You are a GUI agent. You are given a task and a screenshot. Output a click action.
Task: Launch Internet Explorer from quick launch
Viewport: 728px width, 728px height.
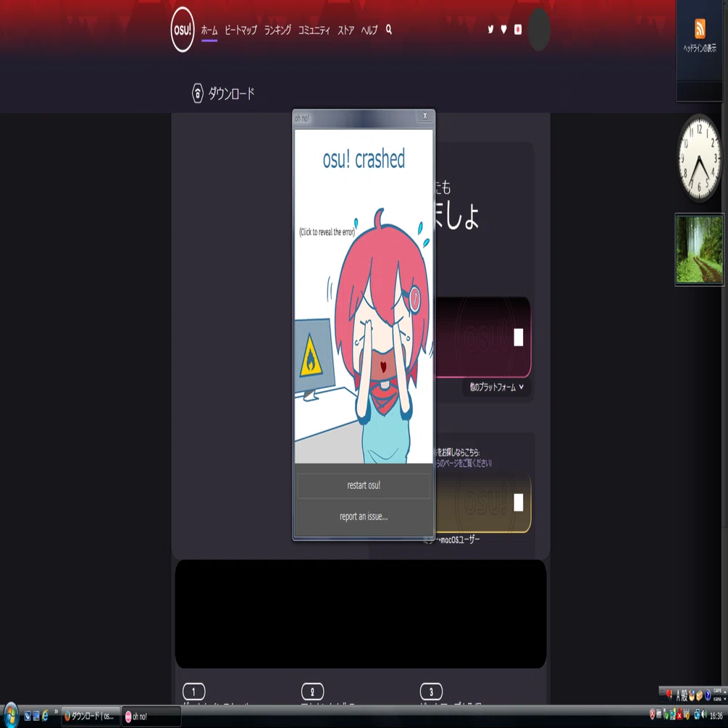[45, 716]
